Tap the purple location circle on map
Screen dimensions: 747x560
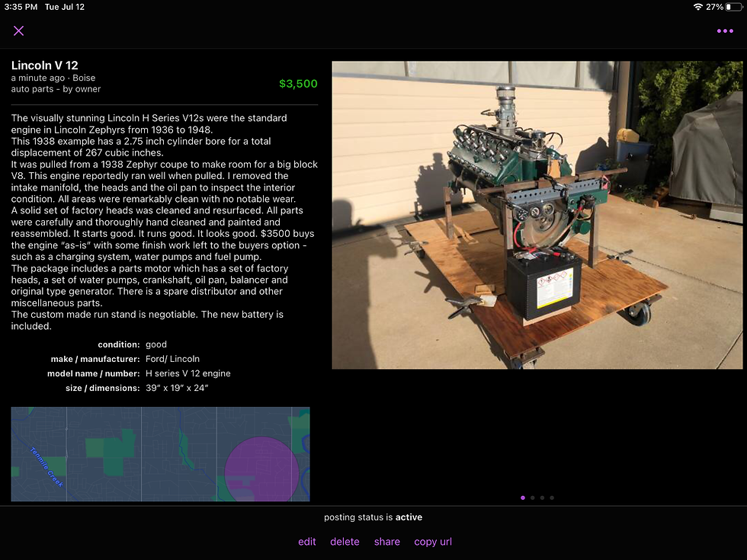[x=261, y=469]
